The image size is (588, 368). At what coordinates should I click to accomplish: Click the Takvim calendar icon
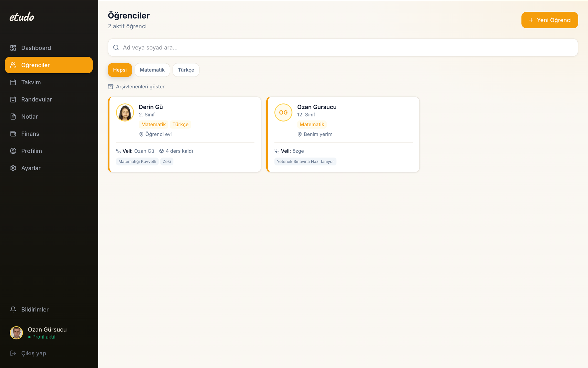[x=13, y=82]
